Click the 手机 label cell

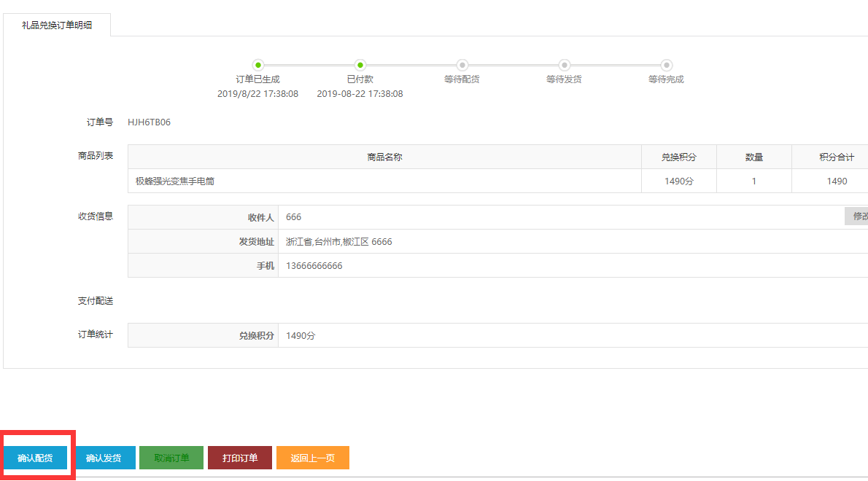(204, 266)
